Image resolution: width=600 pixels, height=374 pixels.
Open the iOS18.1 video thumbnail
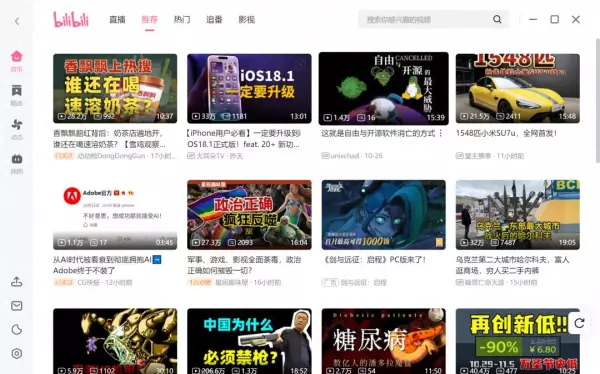coord(249,88)
